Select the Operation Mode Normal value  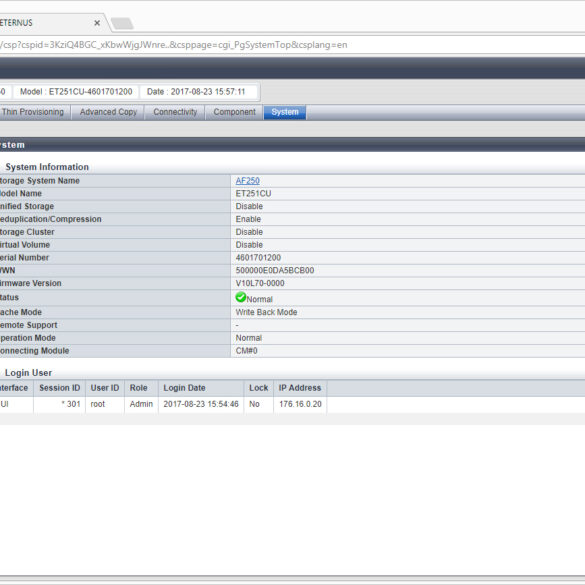click(x=248, y=338)
